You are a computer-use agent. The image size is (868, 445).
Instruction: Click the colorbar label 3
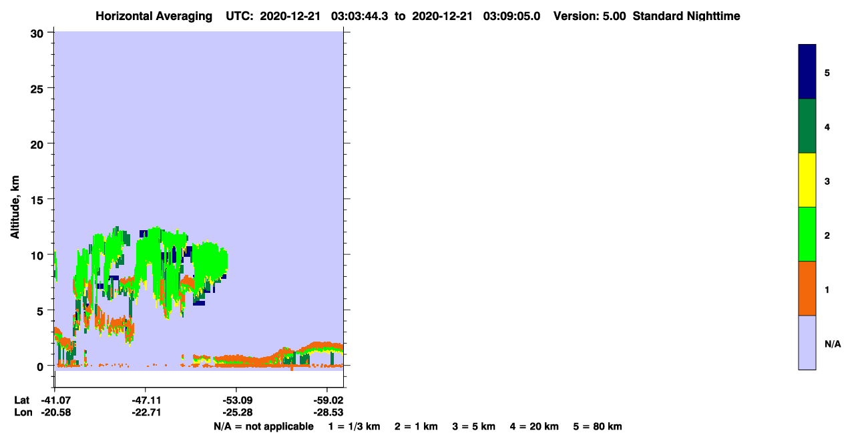pos(827,181)
